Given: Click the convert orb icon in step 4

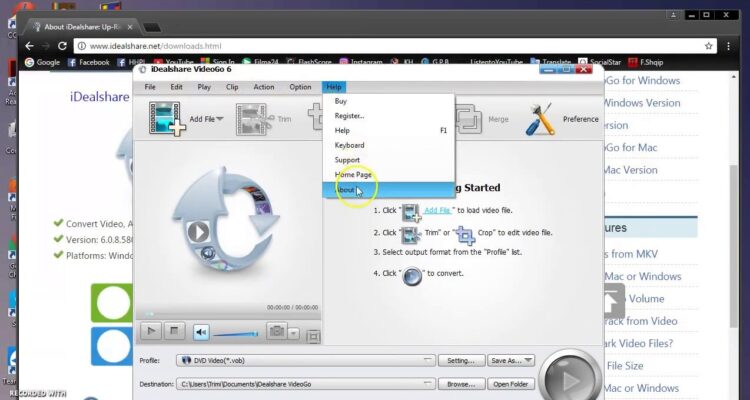Looking at the screenshot, I should 411,276.
